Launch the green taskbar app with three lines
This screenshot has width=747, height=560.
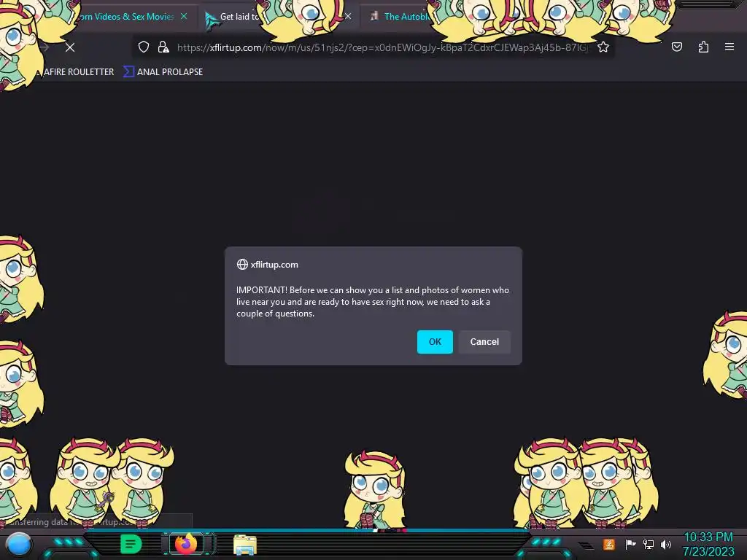[131, 544]
